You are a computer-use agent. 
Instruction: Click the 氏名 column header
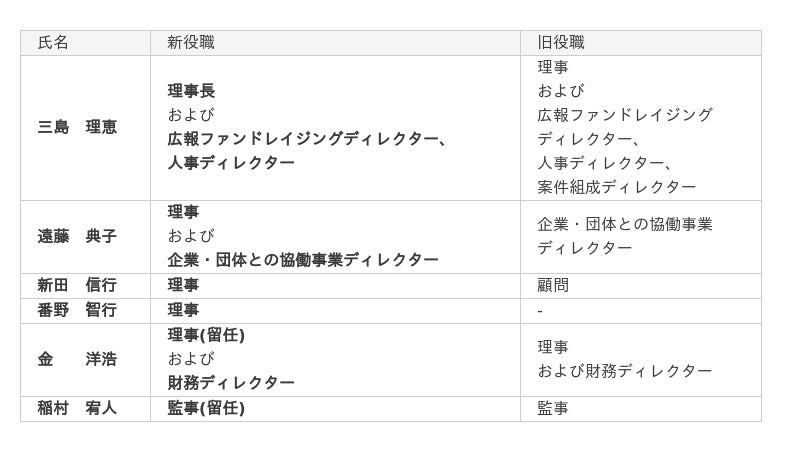click(53, 43)
